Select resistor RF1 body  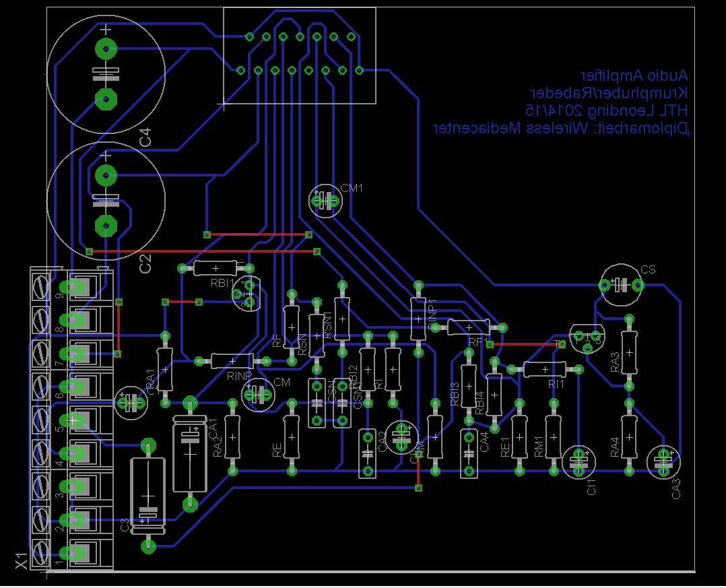[469, 327]
